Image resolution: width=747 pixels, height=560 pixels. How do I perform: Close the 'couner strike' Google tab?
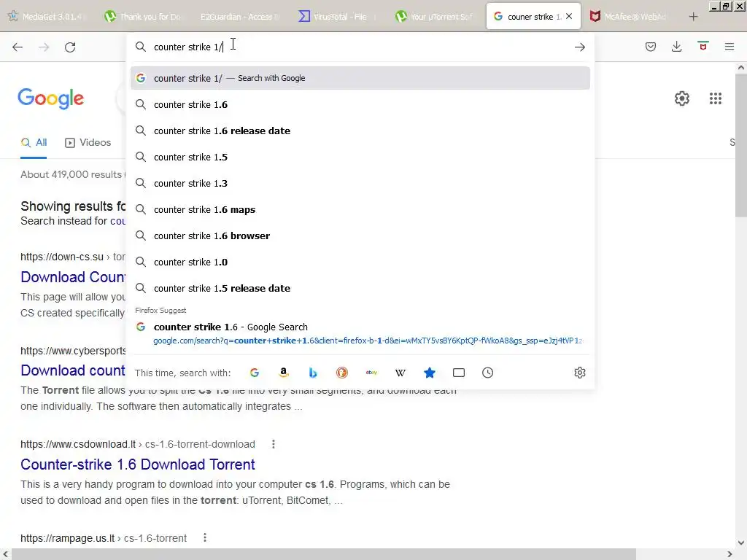tap(569, 16)
